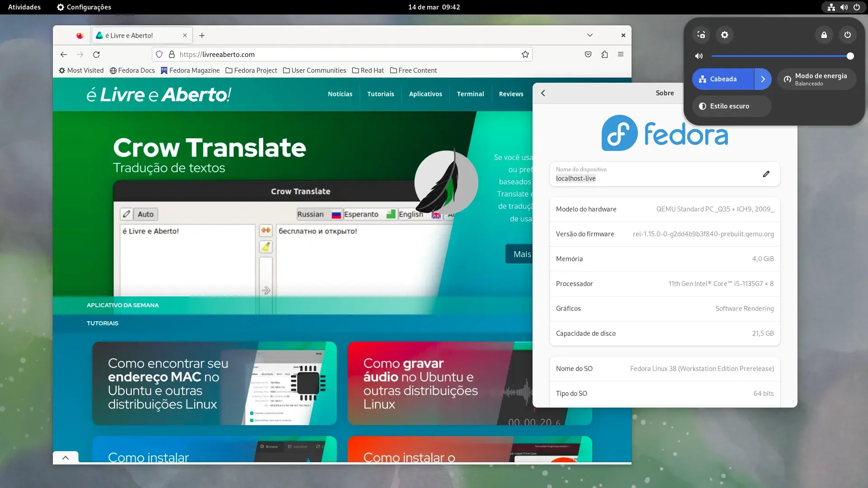Open the Reviews site menu
The image size is (868, 488).
click(511, 94)
